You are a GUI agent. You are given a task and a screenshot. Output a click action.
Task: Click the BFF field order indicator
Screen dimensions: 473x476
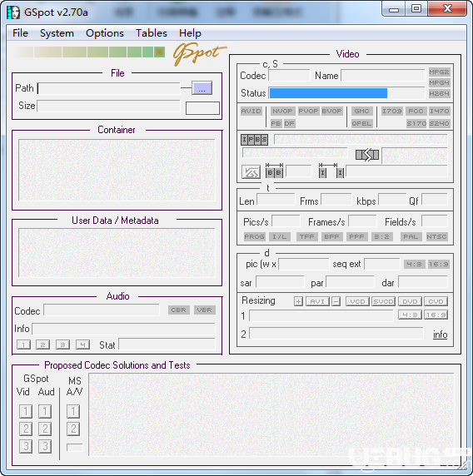[331, 236]
